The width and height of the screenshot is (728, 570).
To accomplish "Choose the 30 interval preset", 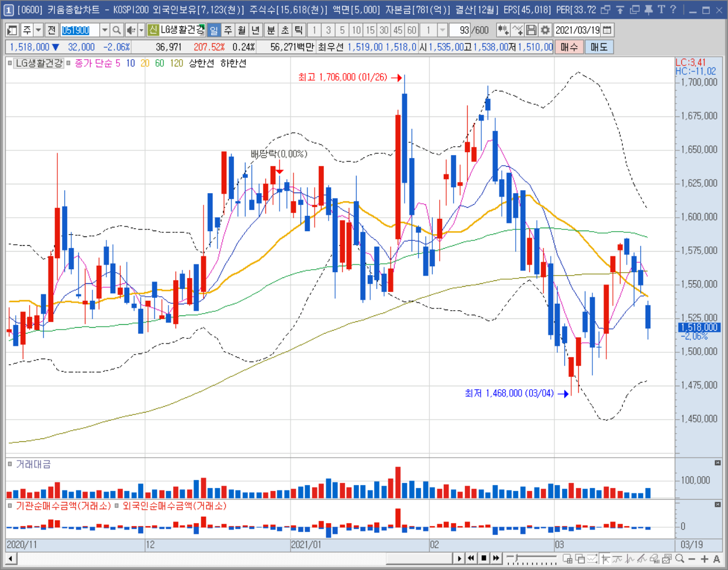I will click(x=384, y=30).
